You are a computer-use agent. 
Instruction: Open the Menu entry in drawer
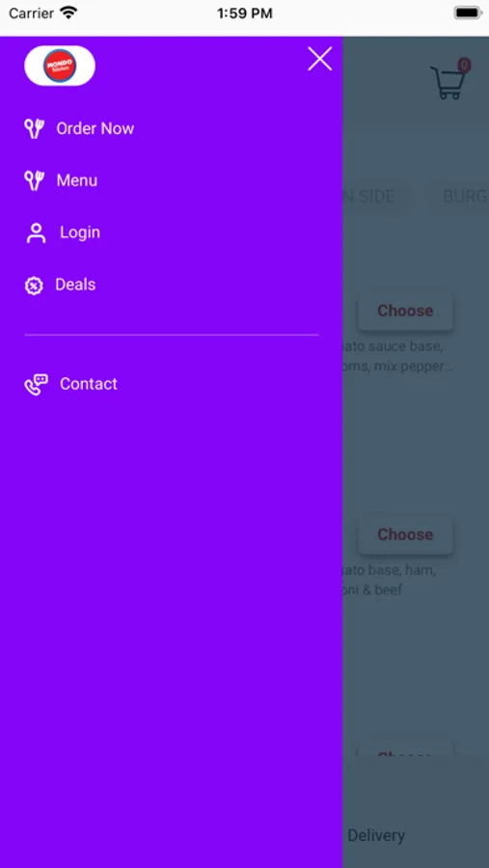point(77,180)
